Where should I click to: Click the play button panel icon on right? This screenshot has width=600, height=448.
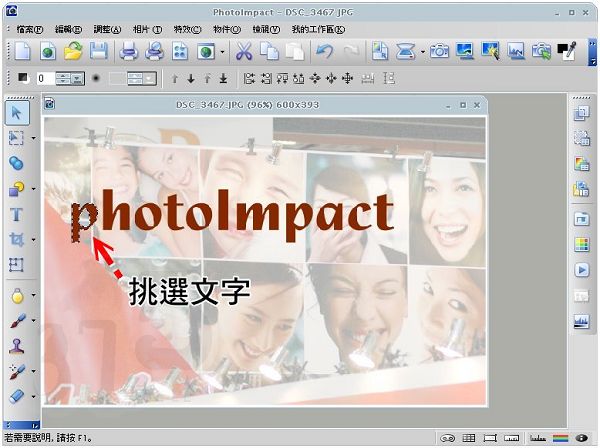pyautogui.click(x=582, y=270)
